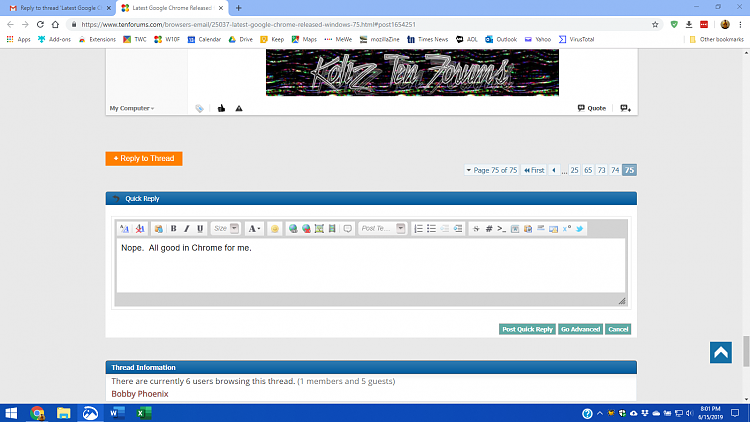This screenshot has height=422, width=750.
Task: Insert image using the picture icon
Action: tap(319, 229)
